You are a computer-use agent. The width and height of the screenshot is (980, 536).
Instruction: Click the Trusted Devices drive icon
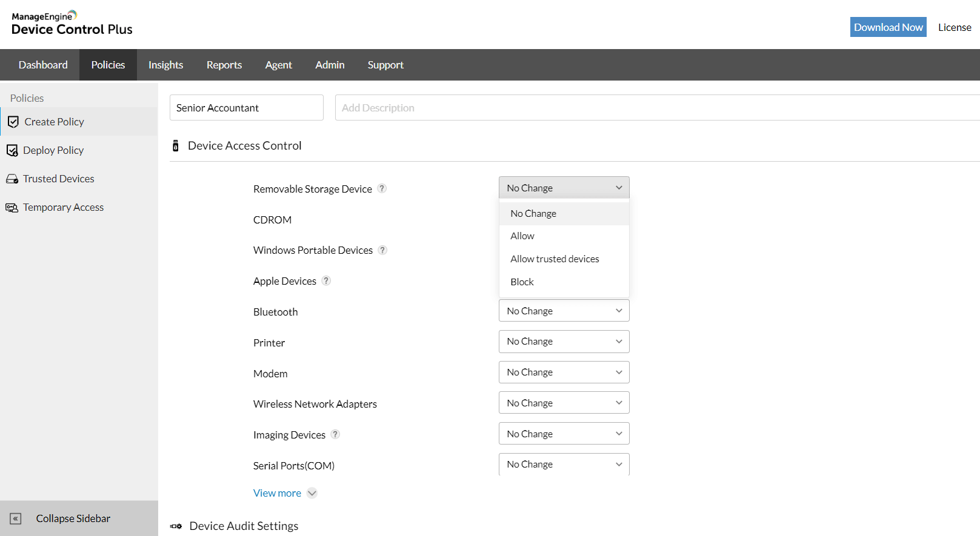click(x=12, y=179)
